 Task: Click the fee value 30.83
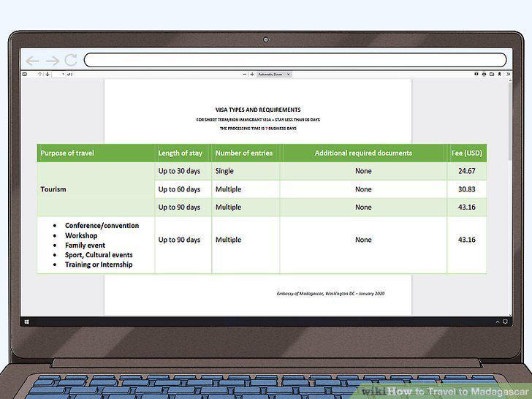pos(466,189)
